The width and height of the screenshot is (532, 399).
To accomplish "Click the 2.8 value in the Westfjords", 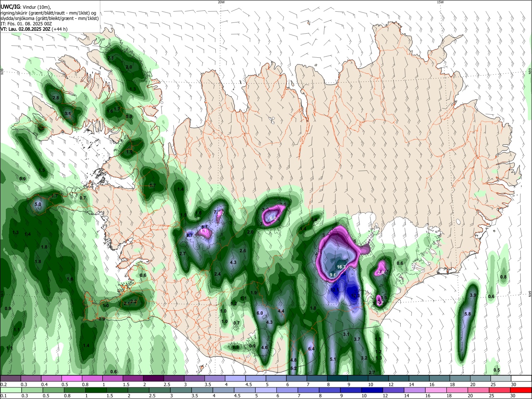I will point(56,98).
